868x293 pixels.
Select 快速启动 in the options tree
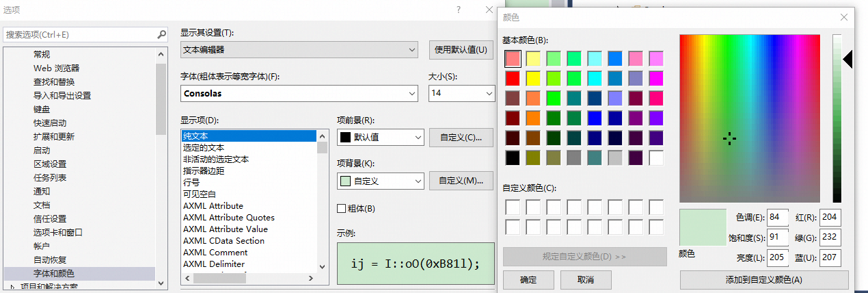click(50, 123)
